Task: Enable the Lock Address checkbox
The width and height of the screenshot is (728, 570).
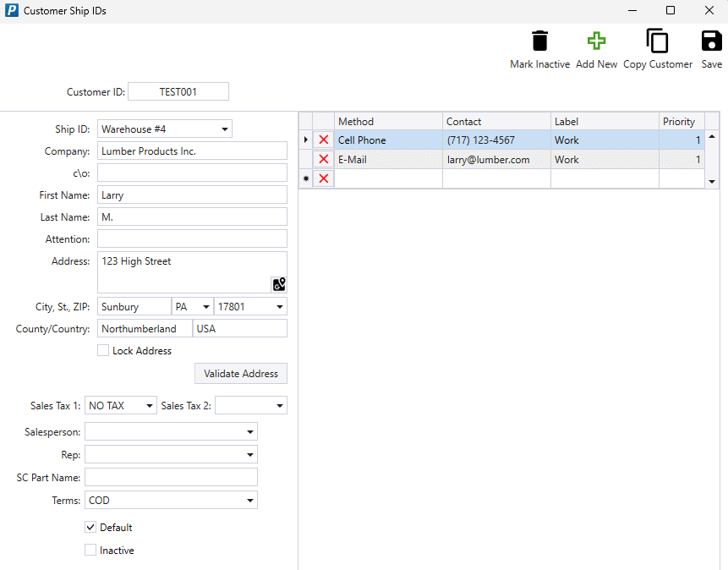Action: point(101,350)
